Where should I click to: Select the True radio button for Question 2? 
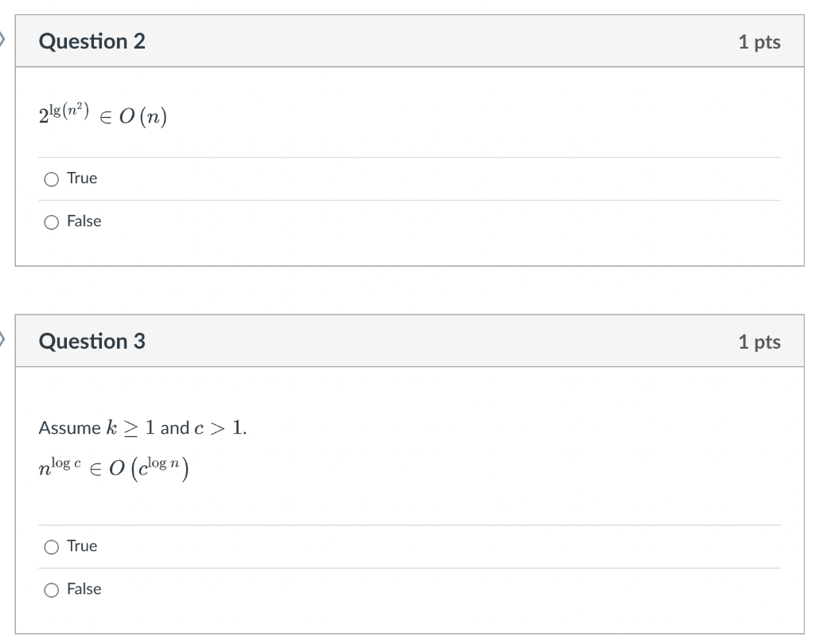tap(50, 178)
